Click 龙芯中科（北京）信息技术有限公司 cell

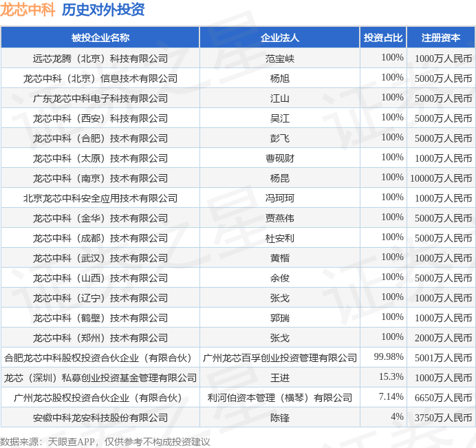pyautogui.click(x=100, y=78)
